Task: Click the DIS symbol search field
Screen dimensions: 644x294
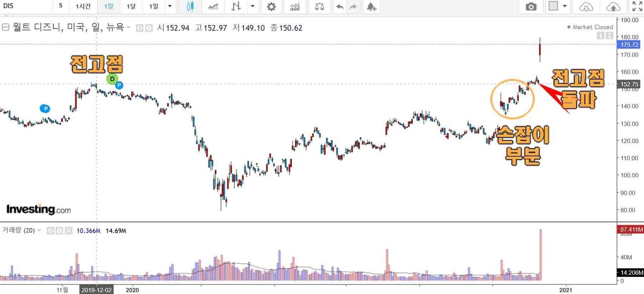Action: click(25, 6)
